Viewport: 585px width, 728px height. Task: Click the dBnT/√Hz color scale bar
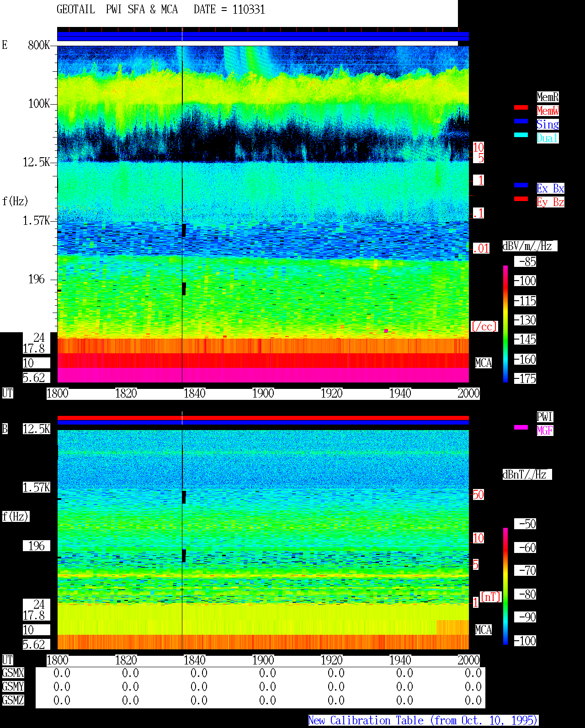505,586
